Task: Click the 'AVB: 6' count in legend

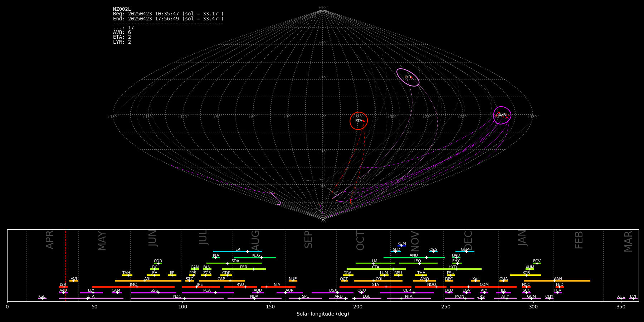Action: (x=122, y=33)
